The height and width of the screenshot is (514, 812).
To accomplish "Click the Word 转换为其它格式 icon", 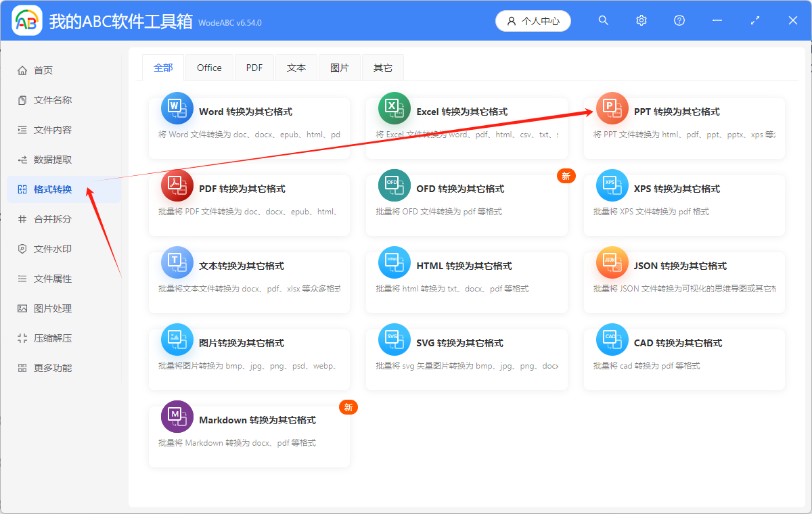I will [177, 108].
